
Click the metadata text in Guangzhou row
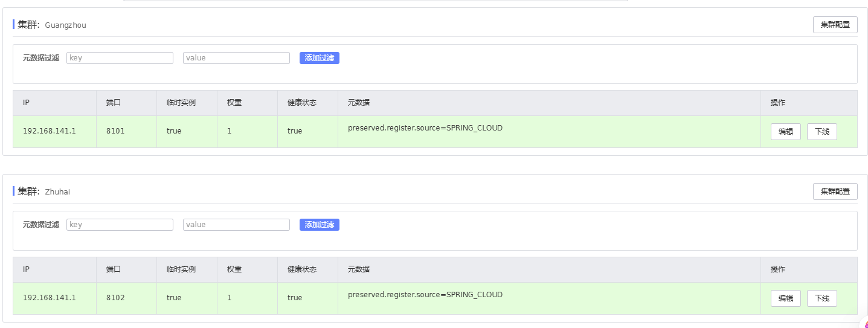coord(425,128)
